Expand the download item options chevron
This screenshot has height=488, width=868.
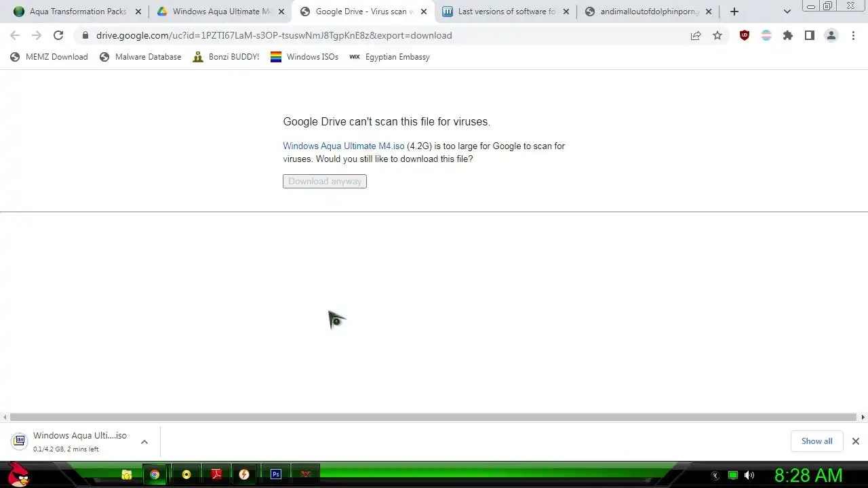(x=144, y=442)
